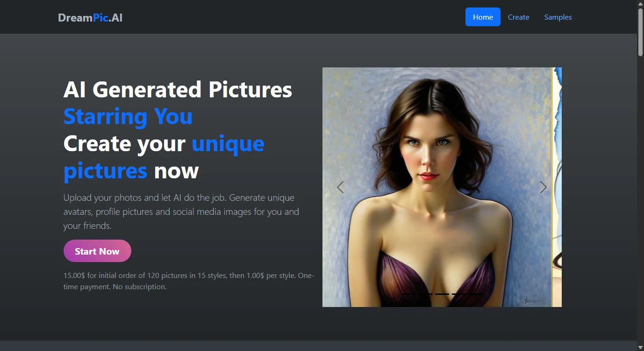Open the Samples page link

pyautogui.click(x=558, y=17)
